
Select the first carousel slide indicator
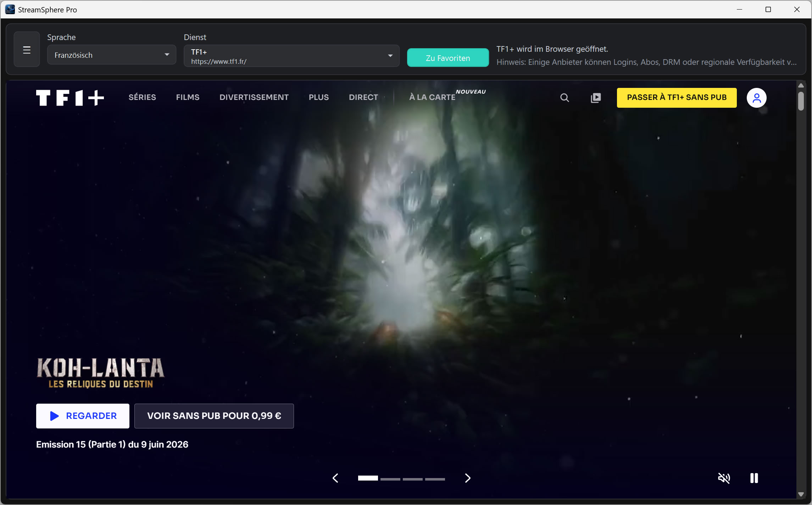coord(368,478)
